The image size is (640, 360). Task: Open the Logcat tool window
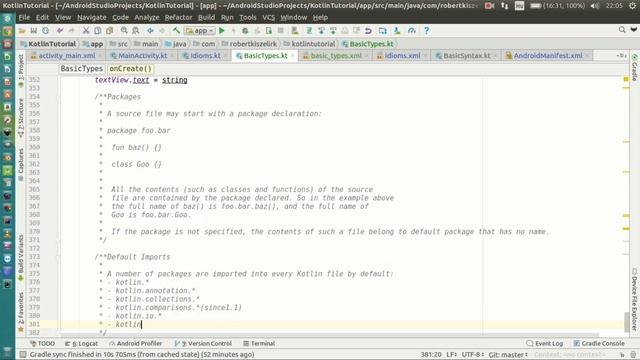click(x=82, y=344)
